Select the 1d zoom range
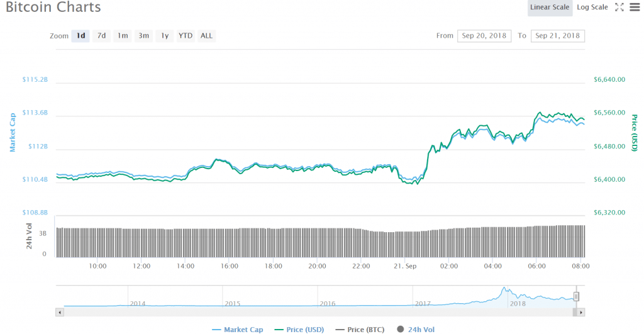The width and height of the screenshot is (644, 334). pos(80,36)
